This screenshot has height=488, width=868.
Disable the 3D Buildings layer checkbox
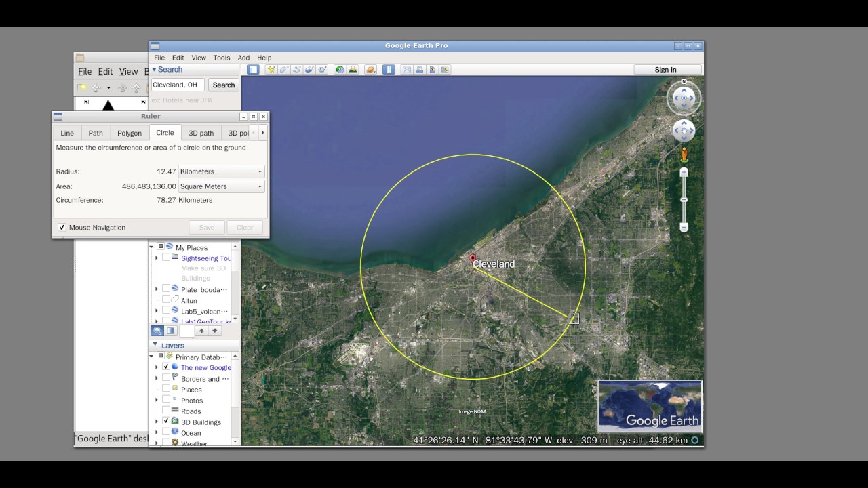[x=166, y=421]
